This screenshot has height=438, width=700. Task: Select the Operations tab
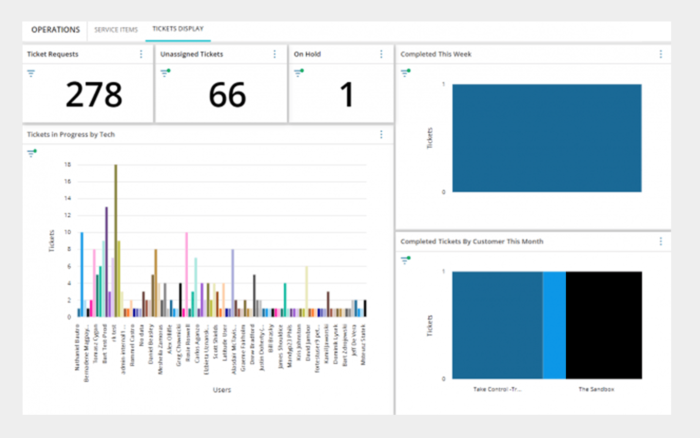(x=55, y=30)
